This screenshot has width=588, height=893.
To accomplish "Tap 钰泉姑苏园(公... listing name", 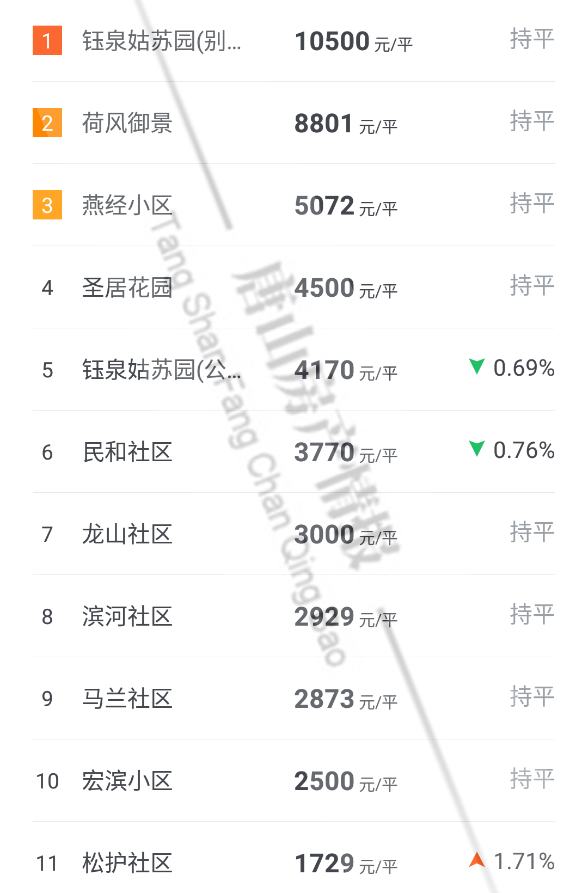I will point(162,370).
